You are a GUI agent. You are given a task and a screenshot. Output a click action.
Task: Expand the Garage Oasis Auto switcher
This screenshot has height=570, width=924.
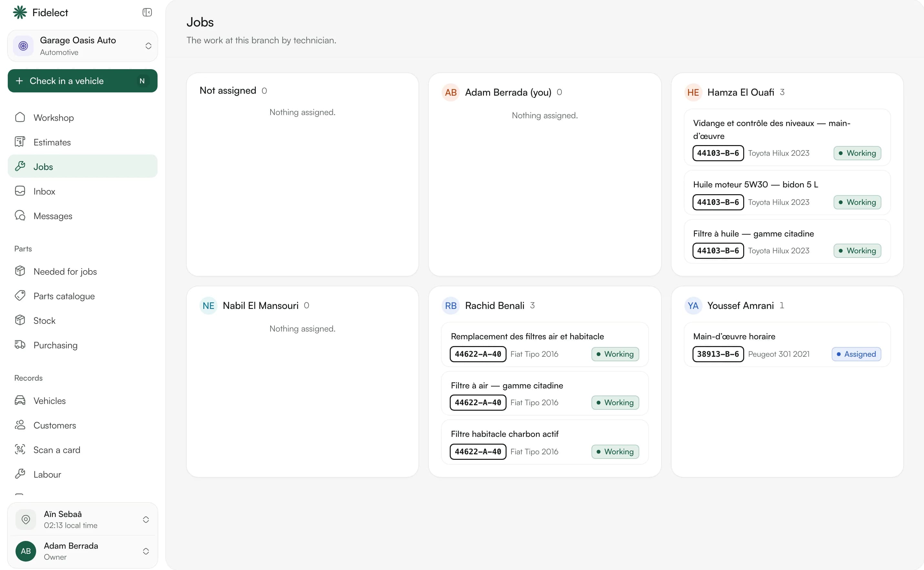pyautogui.click(x=83, y=46)
